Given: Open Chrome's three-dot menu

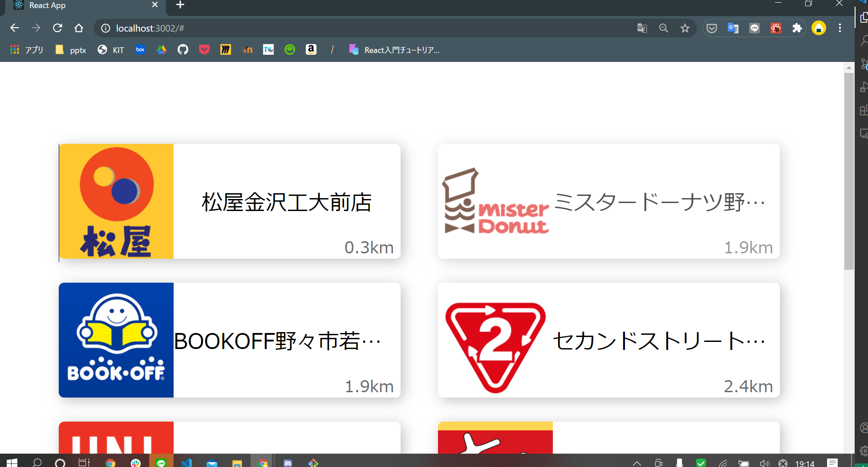Looking at the screenshot, I should 840,28.
